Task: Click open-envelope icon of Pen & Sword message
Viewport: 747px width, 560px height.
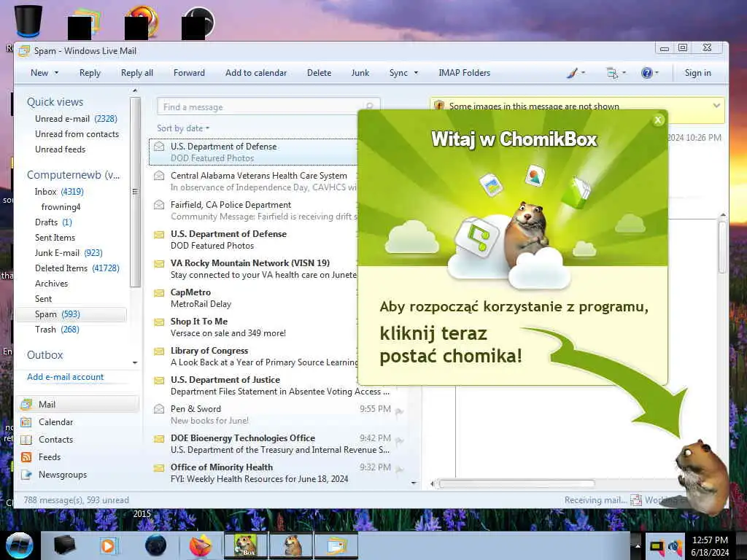Action: click(x=159, y=408)
